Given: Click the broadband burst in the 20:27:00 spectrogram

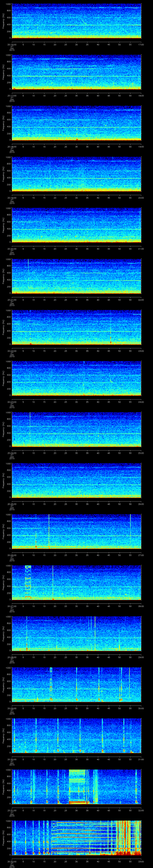Looking at the screenshot, I should 28,582.
